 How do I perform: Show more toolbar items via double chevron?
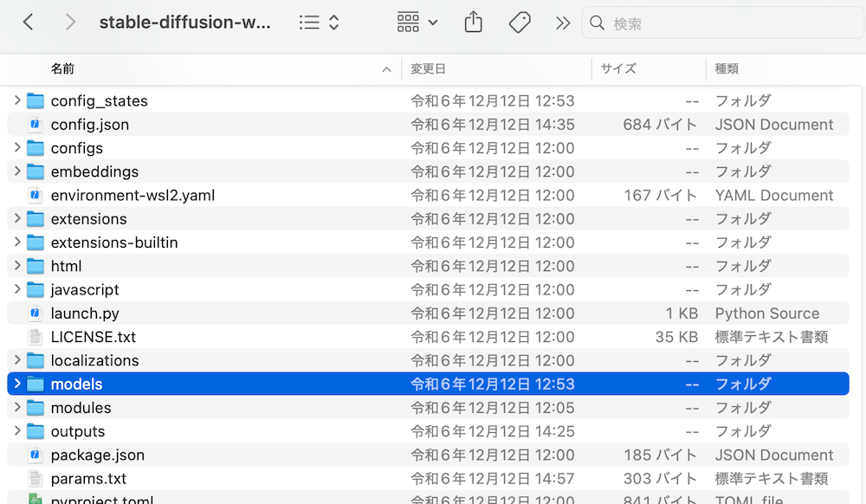click(563, 23)
